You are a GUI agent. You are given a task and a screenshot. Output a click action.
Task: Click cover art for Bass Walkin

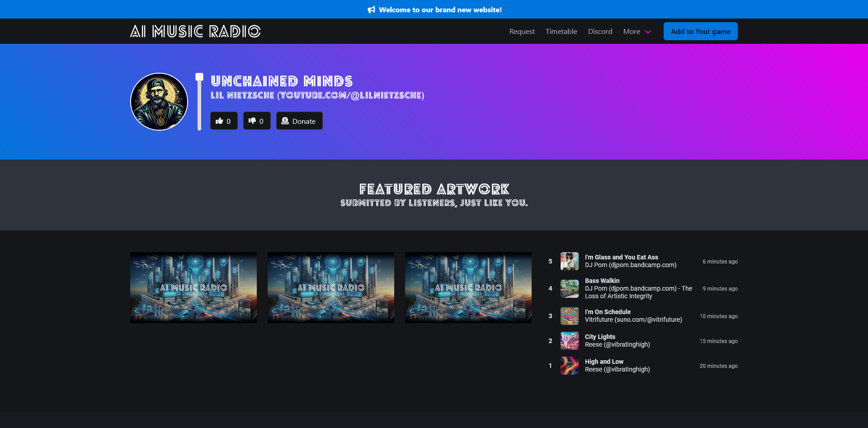click(570, 288)
